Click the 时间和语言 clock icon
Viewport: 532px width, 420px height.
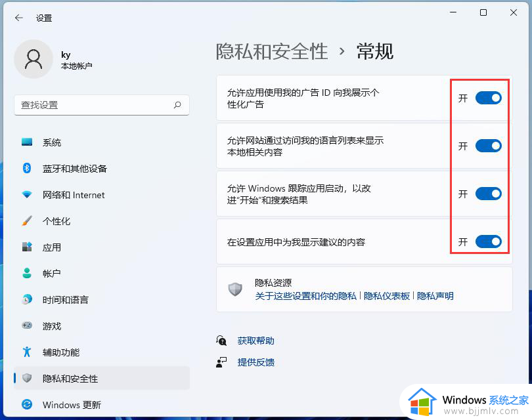pyautogui.click(x=27, y=299)
